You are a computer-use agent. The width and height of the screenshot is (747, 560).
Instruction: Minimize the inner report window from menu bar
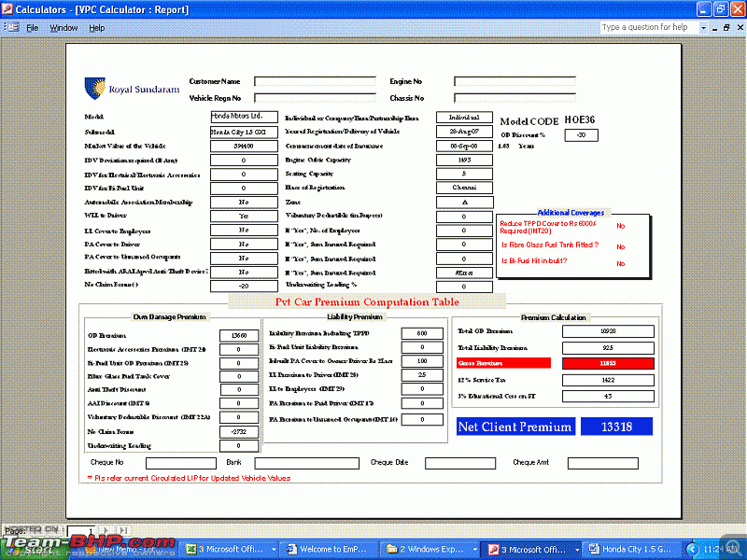[715, 28]
